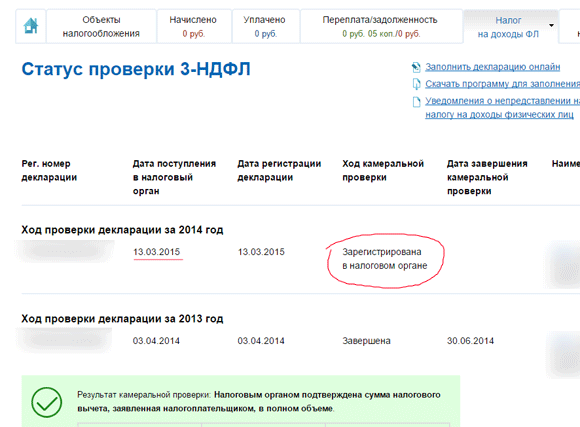Select the 2013 declaration blurred registration number
The image size is (580, 427).
click(x=65, y=340)
